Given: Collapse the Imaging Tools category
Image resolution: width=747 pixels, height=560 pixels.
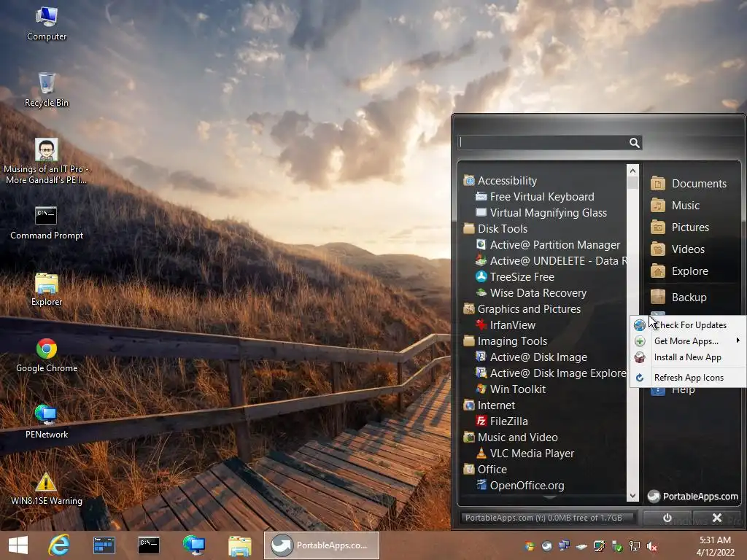Looking at the screenshot, I should pyautogui.click(x=506, y=341).
